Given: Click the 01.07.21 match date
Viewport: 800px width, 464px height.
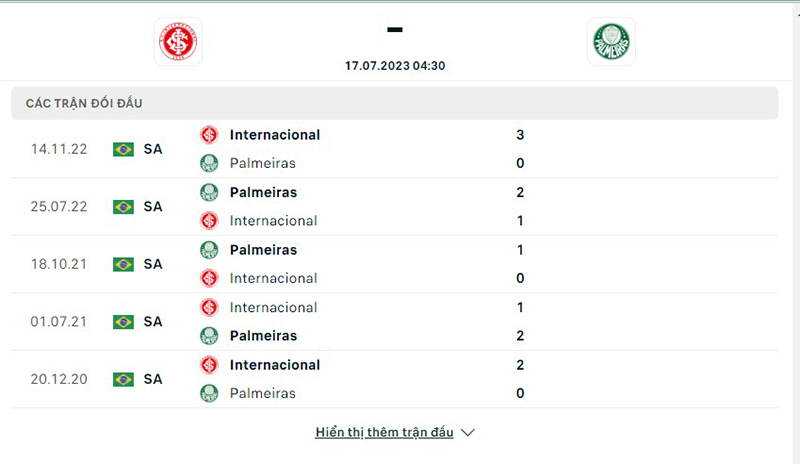Looking at the screenshot, I should (x=59, y=322).
